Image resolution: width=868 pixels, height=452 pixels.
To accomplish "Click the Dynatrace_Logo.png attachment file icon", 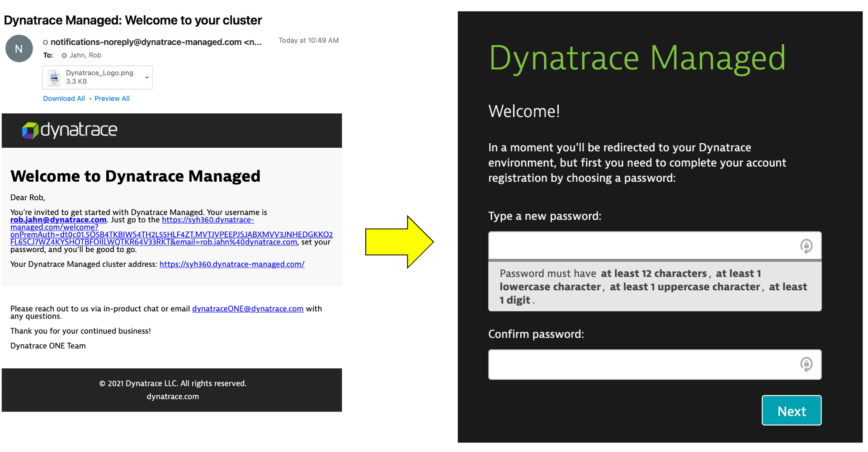I will tap(54, 77).
